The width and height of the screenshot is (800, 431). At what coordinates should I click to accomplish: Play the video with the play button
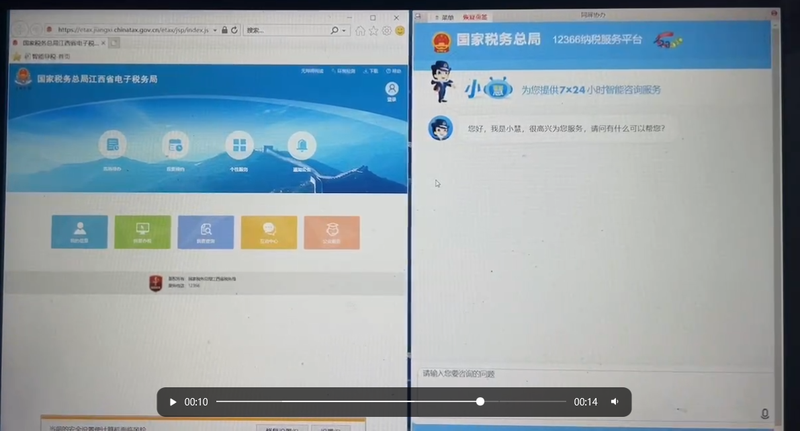(172, 402)
